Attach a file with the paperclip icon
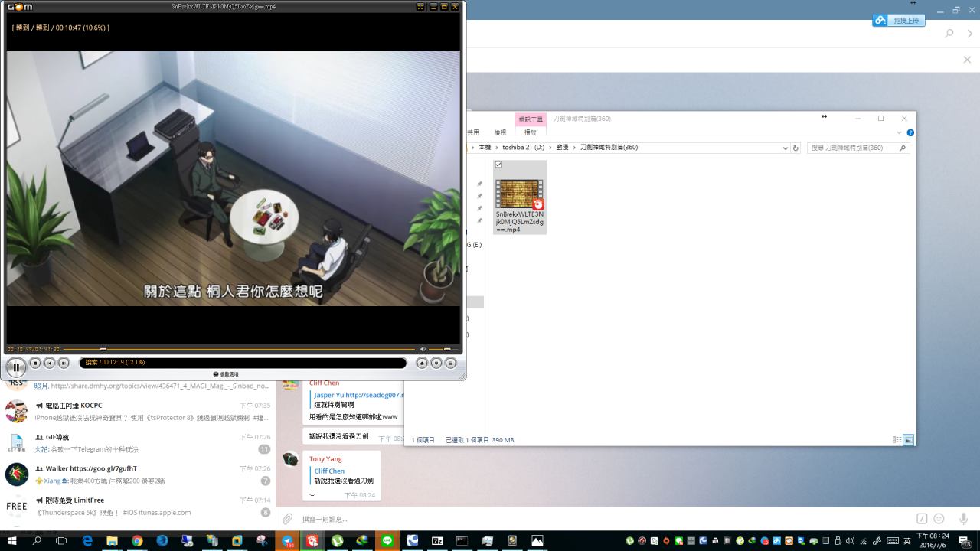 click(x=288, y=519)
